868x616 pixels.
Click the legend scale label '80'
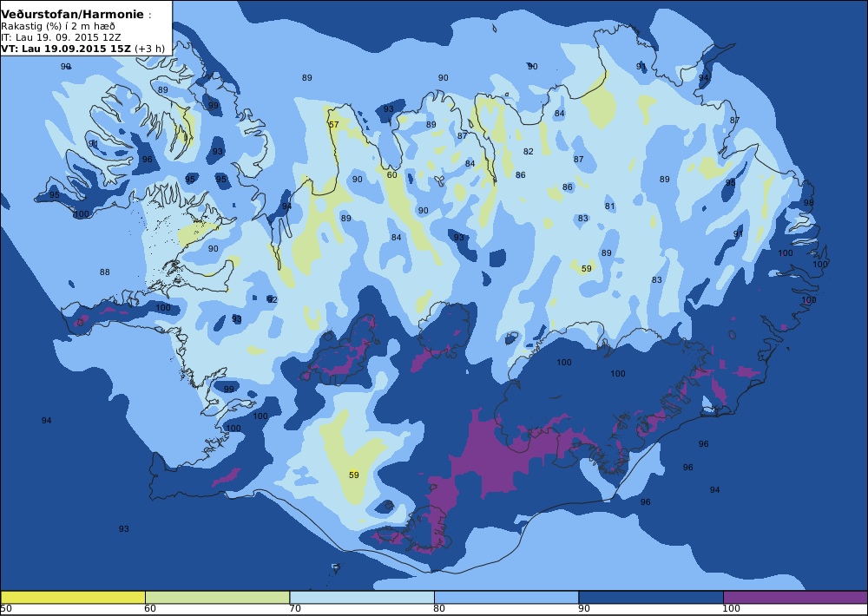click(439, 609)
